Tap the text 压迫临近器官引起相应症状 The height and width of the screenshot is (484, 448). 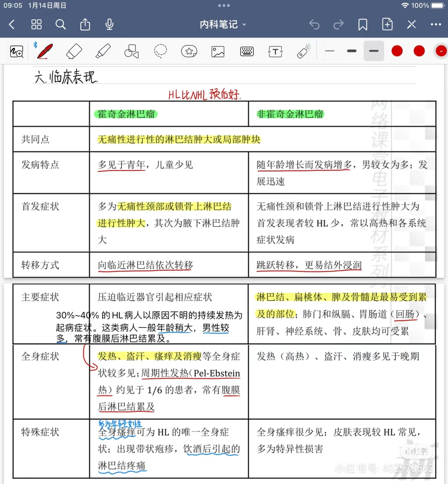(x=155, y=297)
